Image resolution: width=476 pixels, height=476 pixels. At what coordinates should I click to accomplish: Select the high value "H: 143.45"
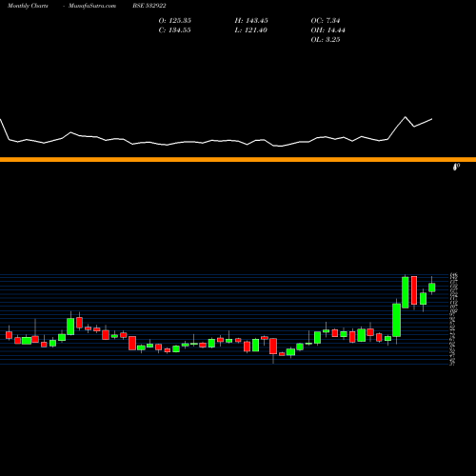coord(251,21)
